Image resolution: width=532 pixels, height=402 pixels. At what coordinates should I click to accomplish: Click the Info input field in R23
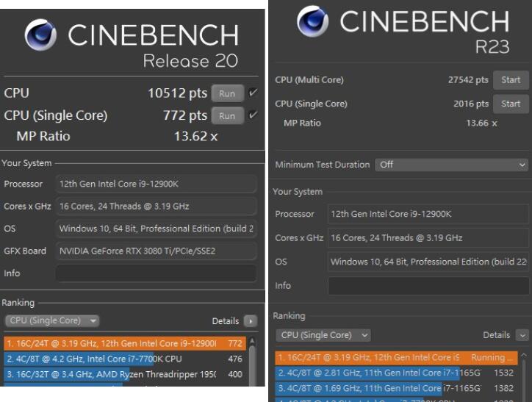(x=428, y=285)
